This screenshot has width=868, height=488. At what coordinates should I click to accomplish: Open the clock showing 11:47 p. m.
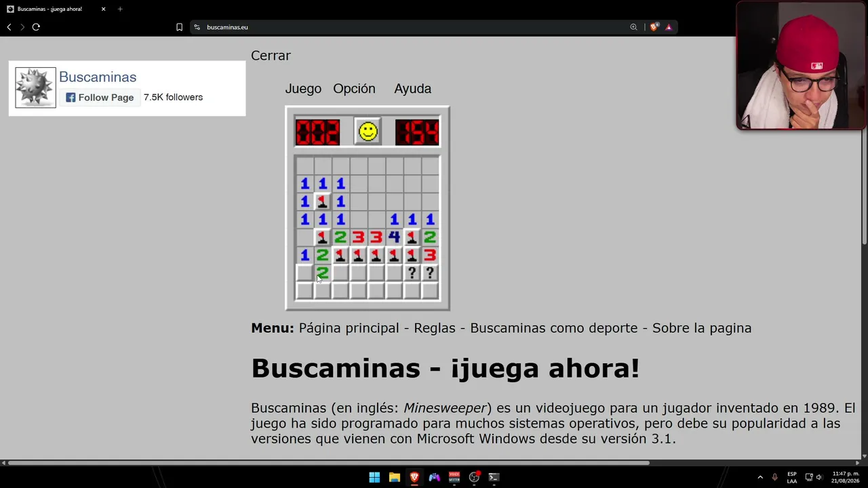pos(845,477)
